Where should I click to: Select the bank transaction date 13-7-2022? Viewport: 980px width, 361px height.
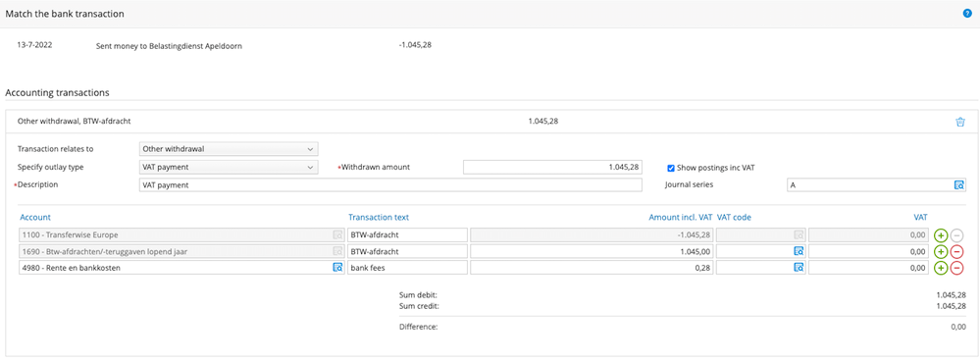point(35,45)
